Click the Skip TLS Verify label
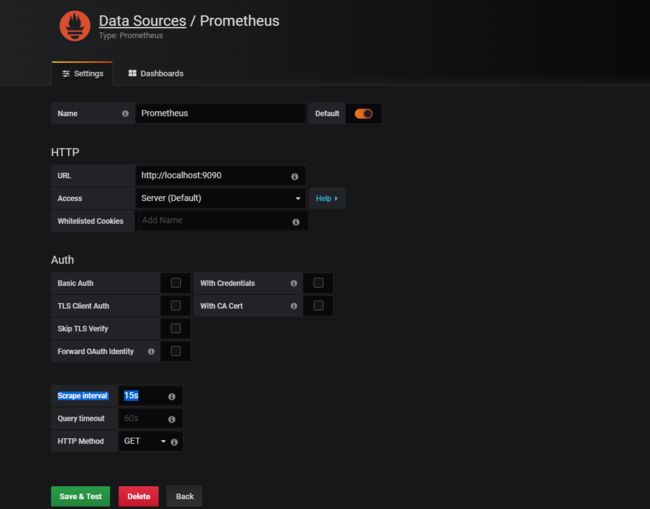650x509 pixels. tap(82, 329)
